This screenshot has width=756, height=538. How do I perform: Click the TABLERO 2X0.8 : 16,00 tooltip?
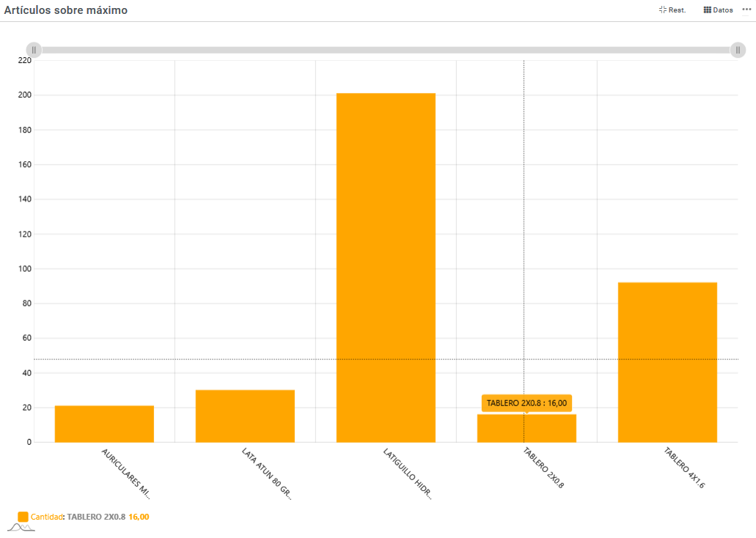tap(526, 403)
